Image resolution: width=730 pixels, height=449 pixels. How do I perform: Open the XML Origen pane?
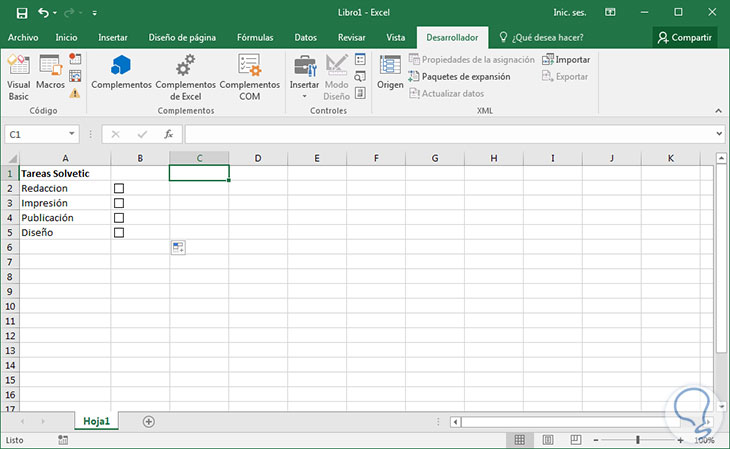pos(390,72)
